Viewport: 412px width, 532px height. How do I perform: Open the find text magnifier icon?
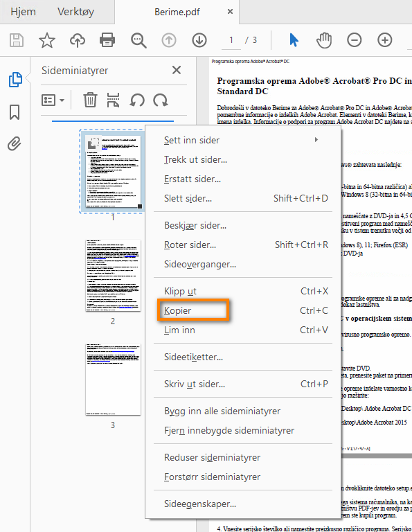138,40
